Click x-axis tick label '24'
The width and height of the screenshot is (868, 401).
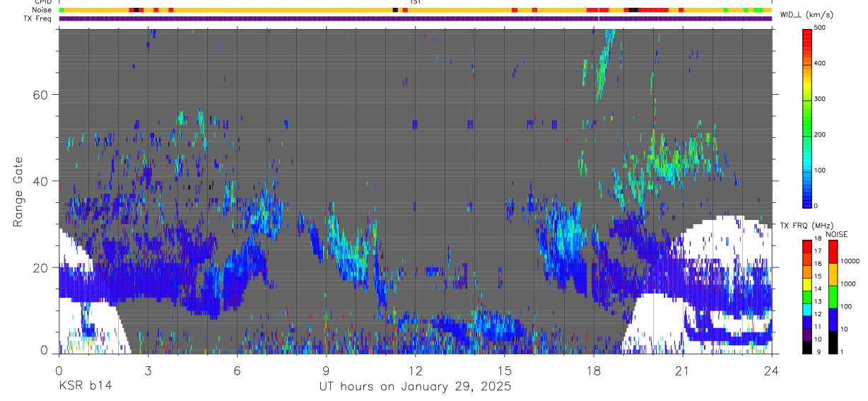coord(771,371)
